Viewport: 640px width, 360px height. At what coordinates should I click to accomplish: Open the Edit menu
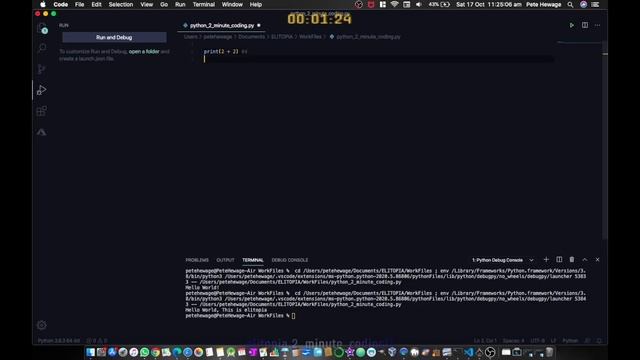96,4
